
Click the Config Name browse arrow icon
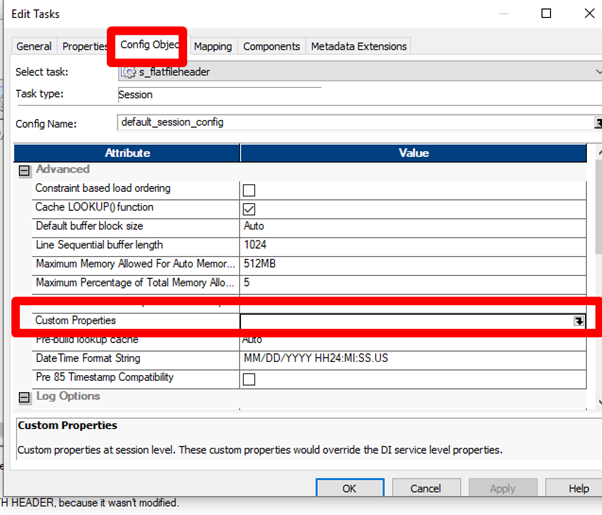[x=598, y=123]
